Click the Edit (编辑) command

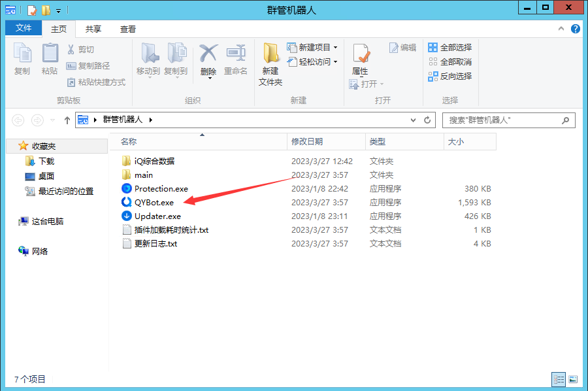402,48
